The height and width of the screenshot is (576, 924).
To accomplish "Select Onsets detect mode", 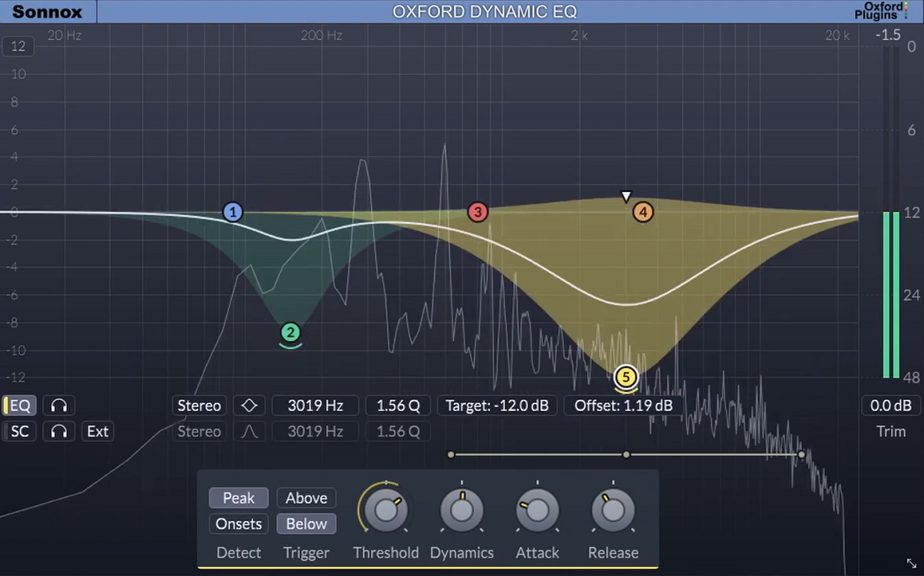I will point(239,524).
